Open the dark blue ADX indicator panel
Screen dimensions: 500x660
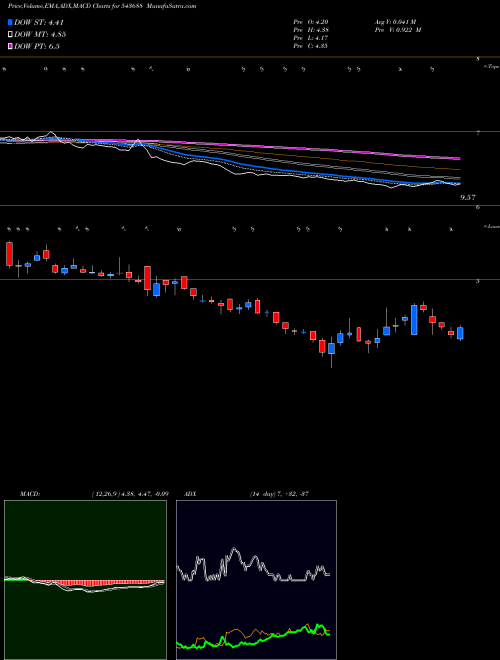coord(256,580)
